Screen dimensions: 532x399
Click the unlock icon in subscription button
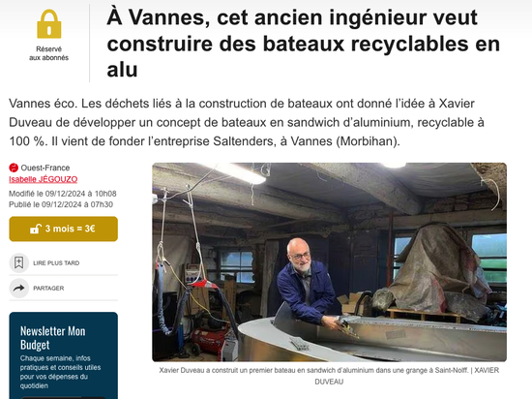(x=36, y=229)
